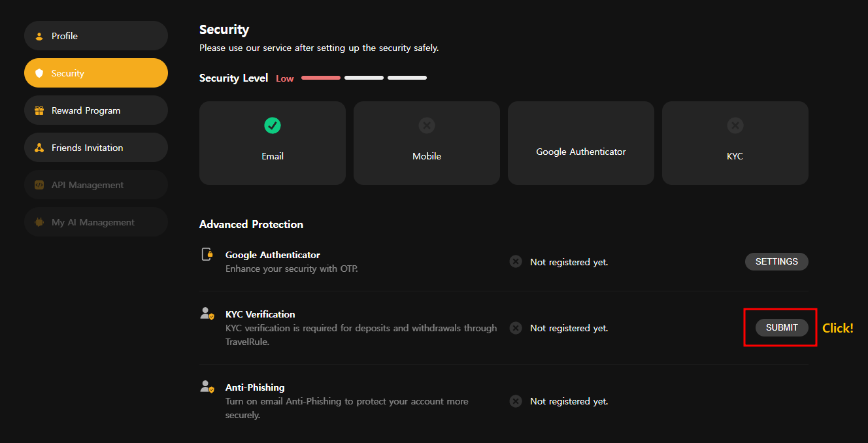Click X status icon in Google Authenticator row

pyautogui.click(x=516, y=261)
